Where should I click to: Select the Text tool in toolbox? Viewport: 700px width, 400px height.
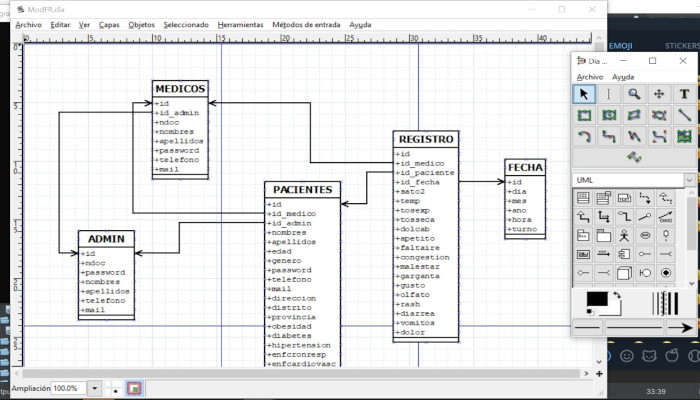pos(684,93)
